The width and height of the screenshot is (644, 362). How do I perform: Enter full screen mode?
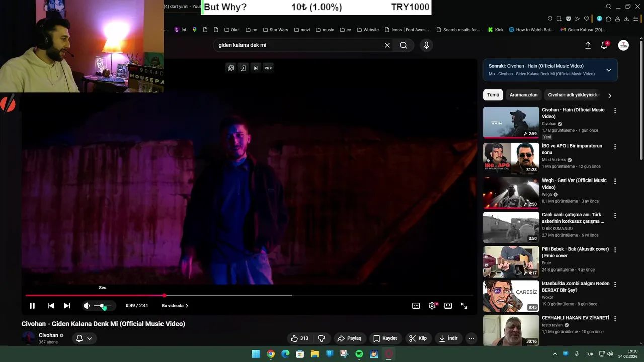[x=464, y=306]
